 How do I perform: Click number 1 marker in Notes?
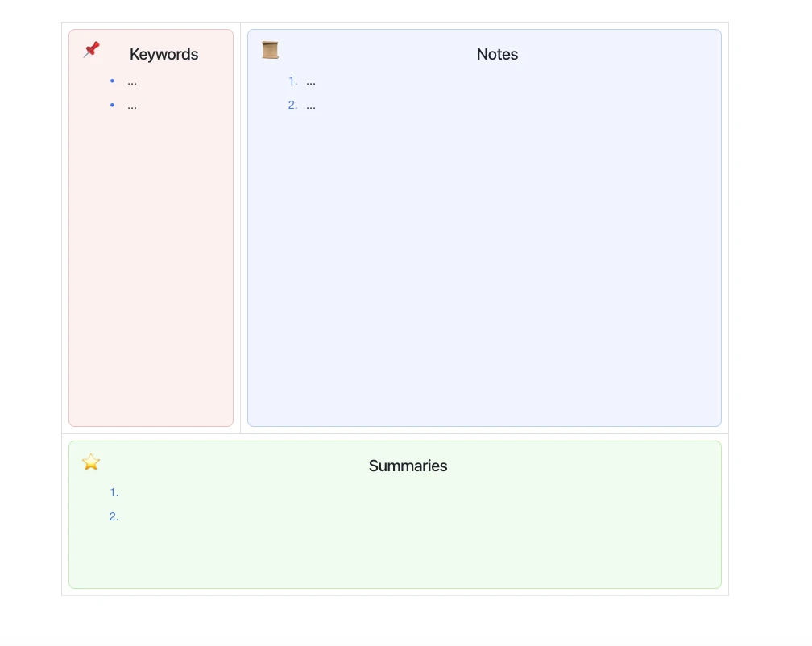tap(293, 81)
